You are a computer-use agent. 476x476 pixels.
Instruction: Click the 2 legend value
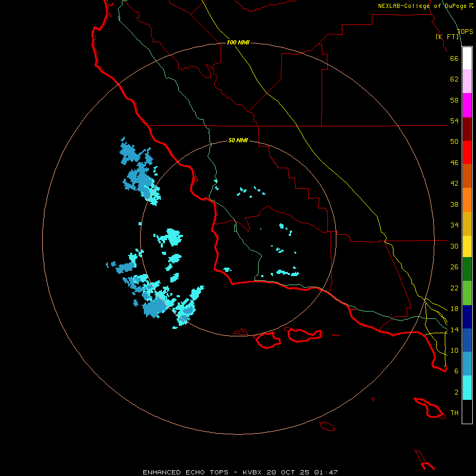(x=456, y=392)
